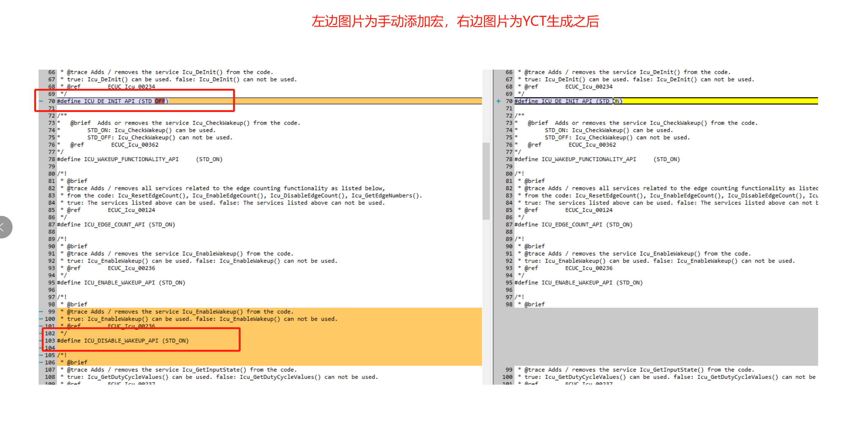Screen dimensions: 868x422
Task: Click @brief on left pane line 81
Action: point(77,181)
